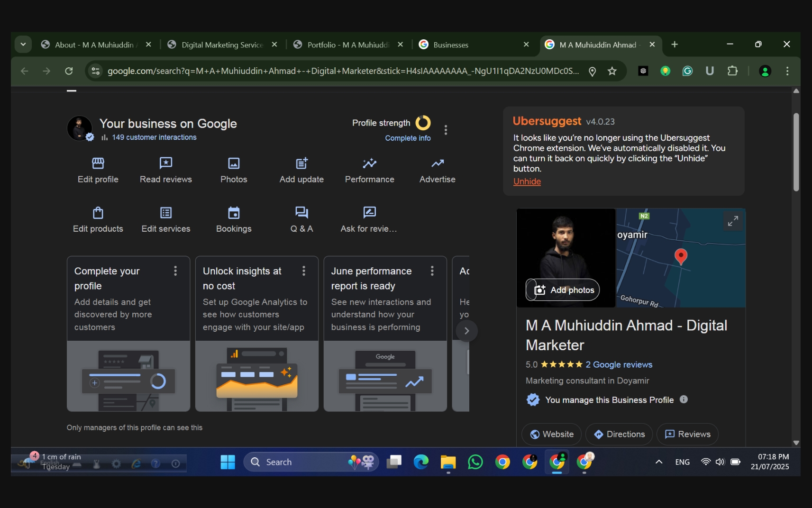Viewport: 812px width, 508px height.
Task: Open Microsoft Edge from the taskbar
Action: click(421, 462)
